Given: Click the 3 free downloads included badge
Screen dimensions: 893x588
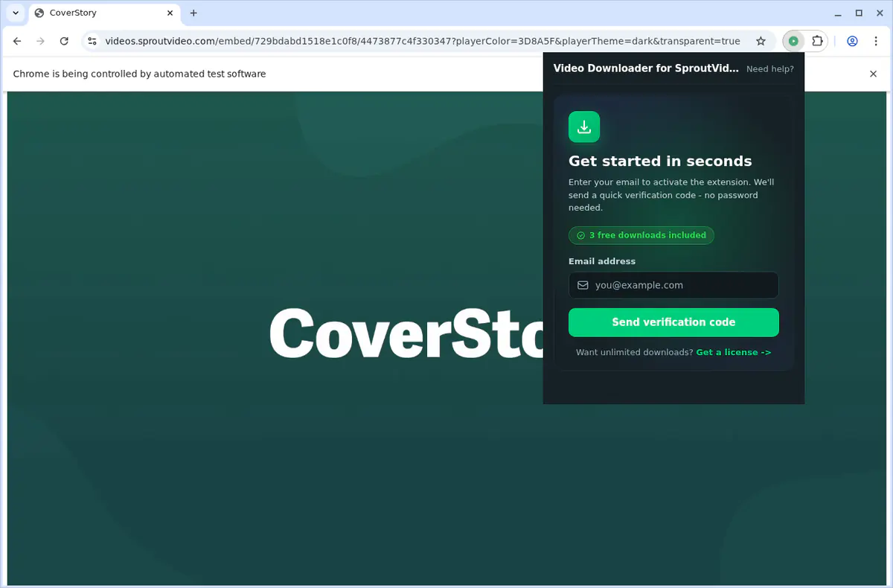Looking at the screenshot, I should coord(641,235).
